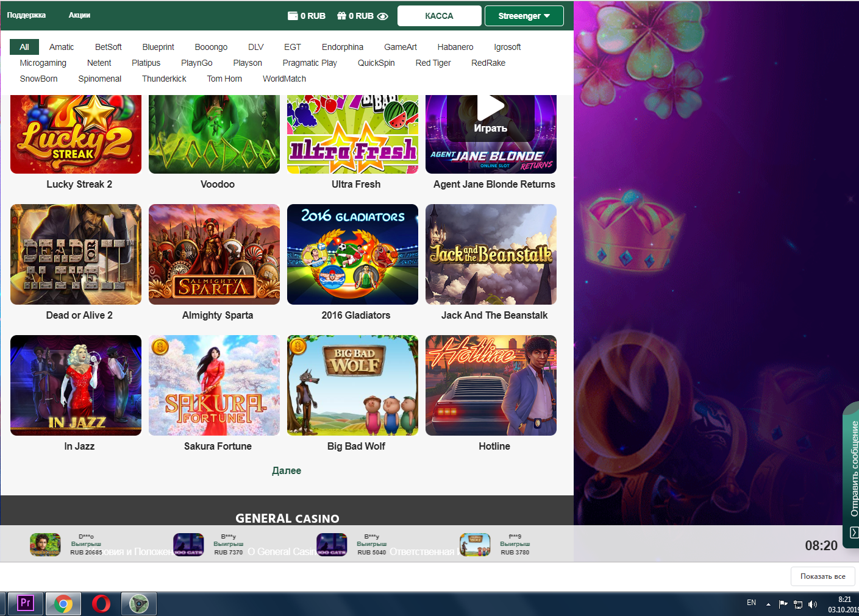
Task: Filter games by Endorphina
Action: tap(343, 47)
